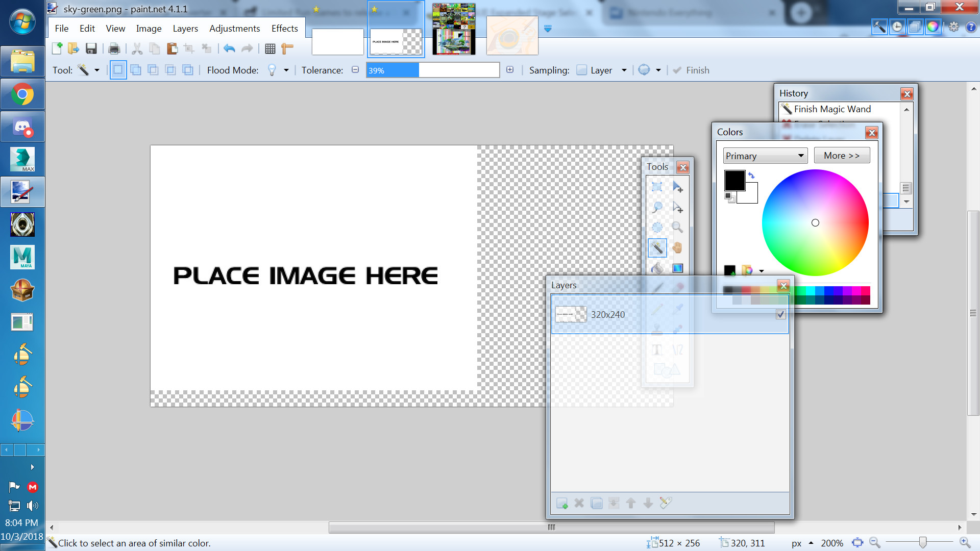
Task: Select the Rectangle Select tool
Action: pos(657,187)
